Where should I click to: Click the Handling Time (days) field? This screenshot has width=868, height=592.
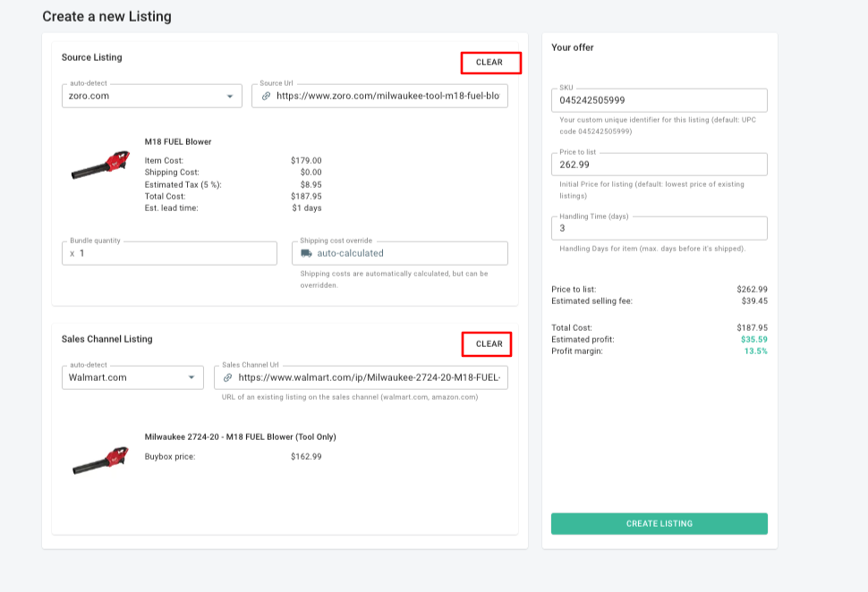(659, 228)
